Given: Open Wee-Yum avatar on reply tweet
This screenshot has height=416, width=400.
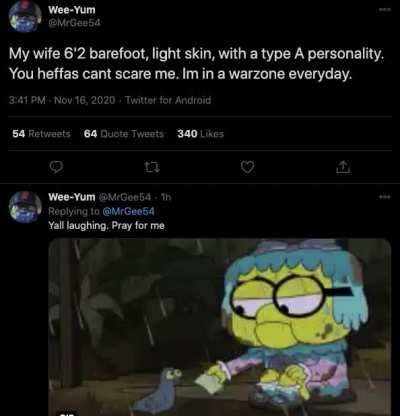Looking at the screenshot, I should point(24,207).
